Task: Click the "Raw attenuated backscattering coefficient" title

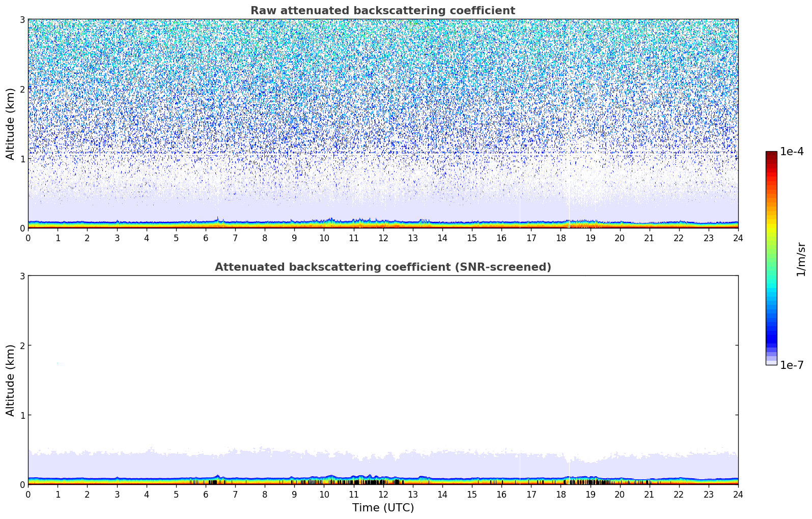Action: [382, 11]
